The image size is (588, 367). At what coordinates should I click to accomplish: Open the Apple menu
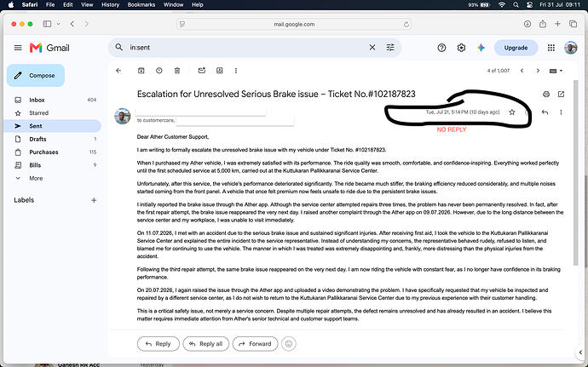click(11, 4)
